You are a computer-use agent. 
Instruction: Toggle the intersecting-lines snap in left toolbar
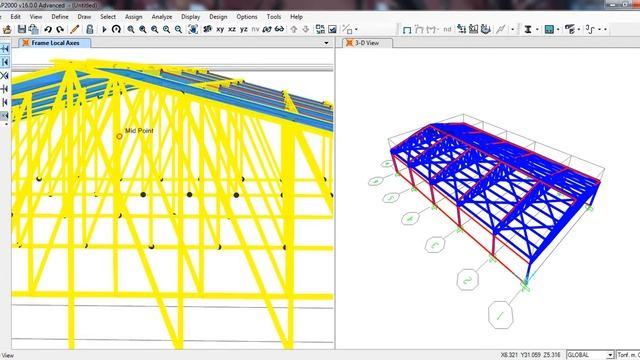pos(5,76)
